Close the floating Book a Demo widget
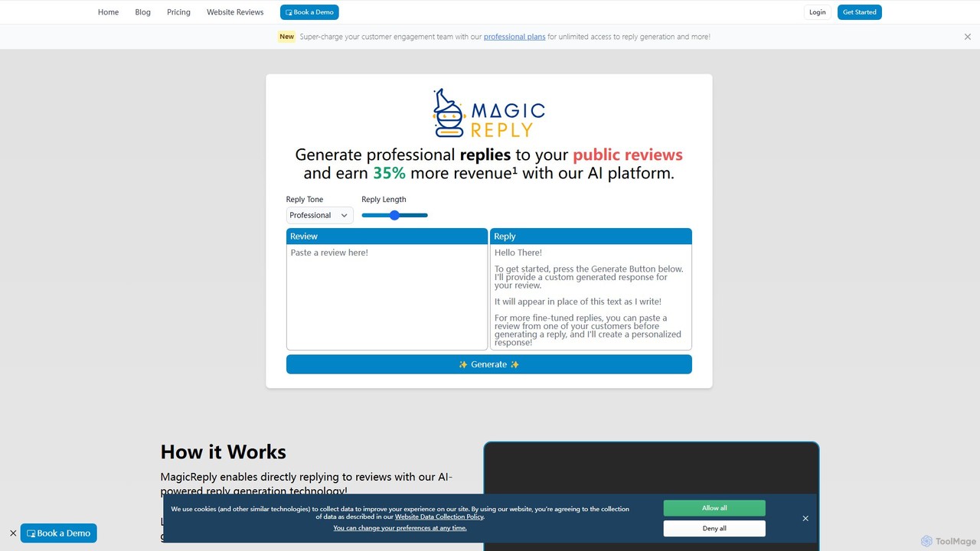This screenshot has height=551, width=980. (13, 533)
